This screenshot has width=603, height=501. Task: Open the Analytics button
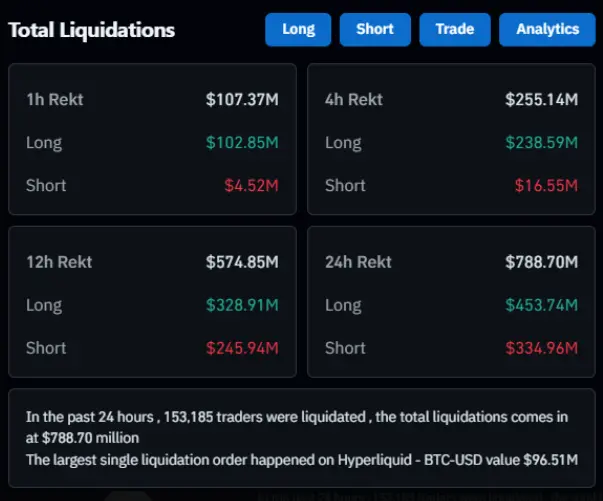click(x=547, y=29)
